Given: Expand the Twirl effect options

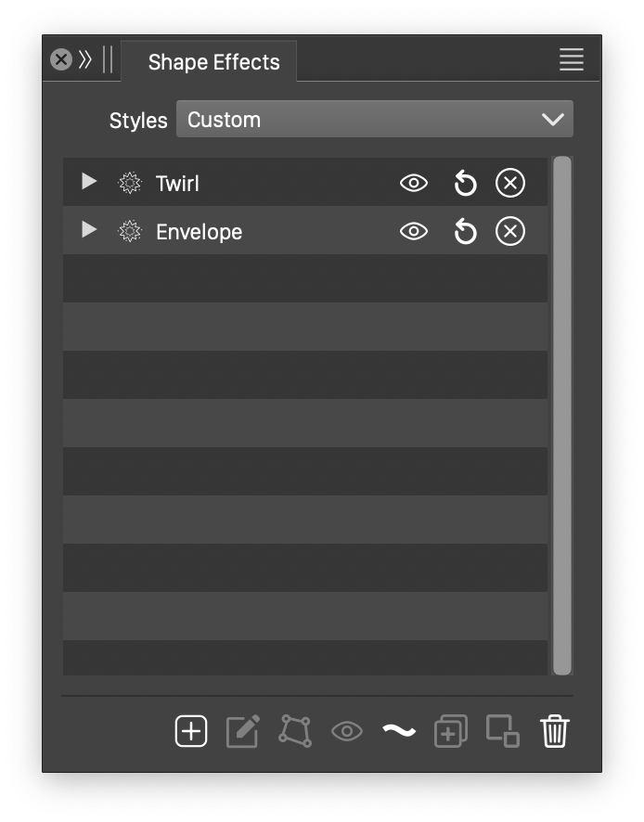Looking at the screenshot, I should (x=89, y=182).
